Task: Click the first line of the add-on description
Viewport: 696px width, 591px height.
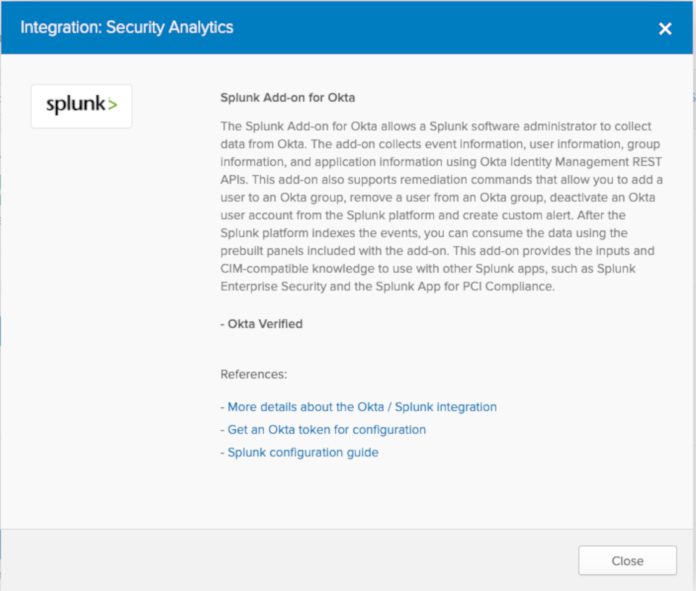Action: (436, 126)
